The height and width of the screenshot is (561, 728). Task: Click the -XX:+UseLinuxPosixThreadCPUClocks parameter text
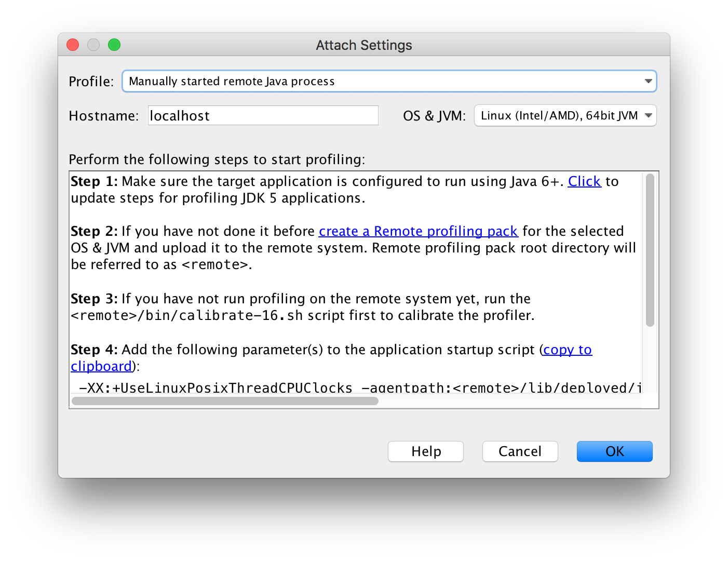click(x=215, y=388)
